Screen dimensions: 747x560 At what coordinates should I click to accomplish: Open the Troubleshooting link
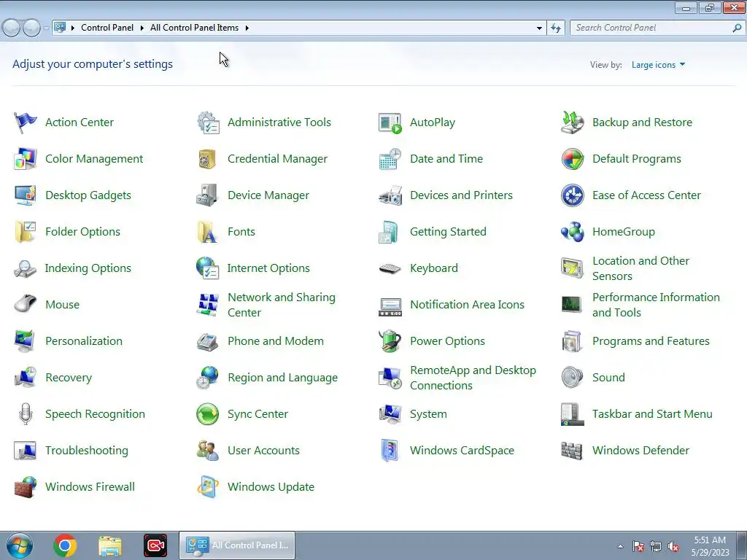tap(87, 451)
